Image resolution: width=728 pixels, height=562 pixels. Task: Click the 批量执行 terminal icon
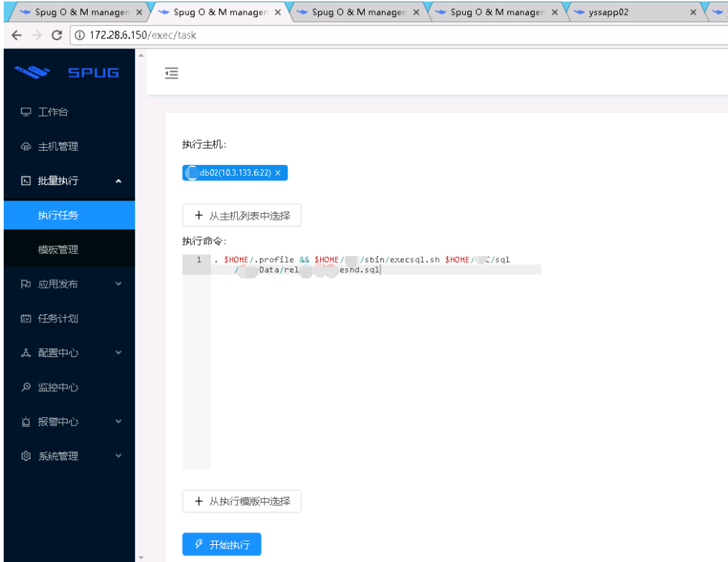26,180
